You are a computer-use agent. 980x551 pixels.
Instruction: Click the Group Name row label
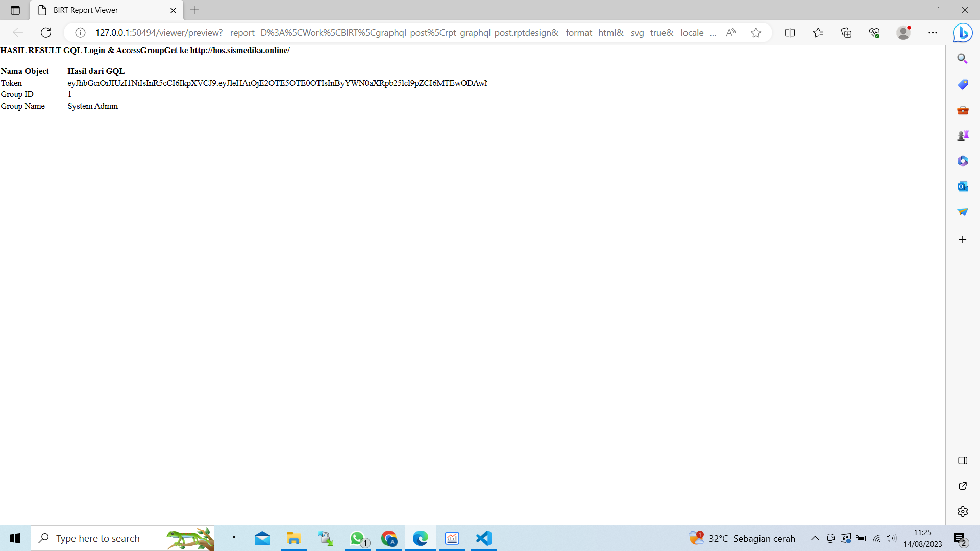click(22, 106)
